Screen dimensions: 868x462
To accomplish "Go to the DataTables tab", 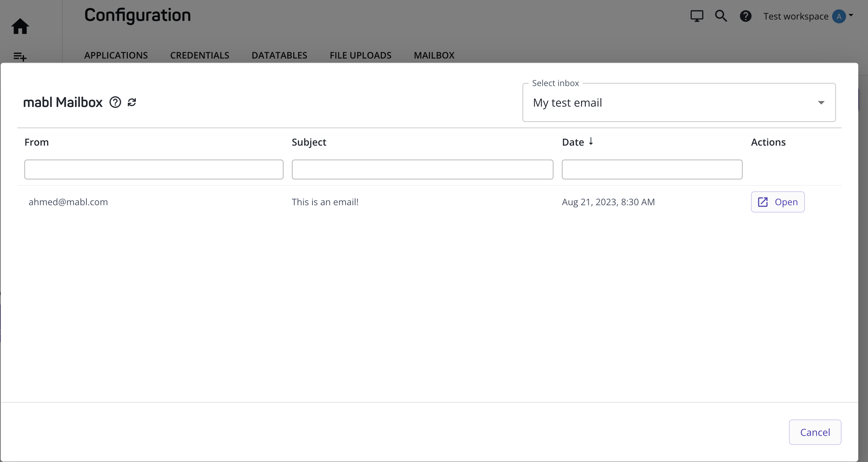I will (x=279, y=55).
